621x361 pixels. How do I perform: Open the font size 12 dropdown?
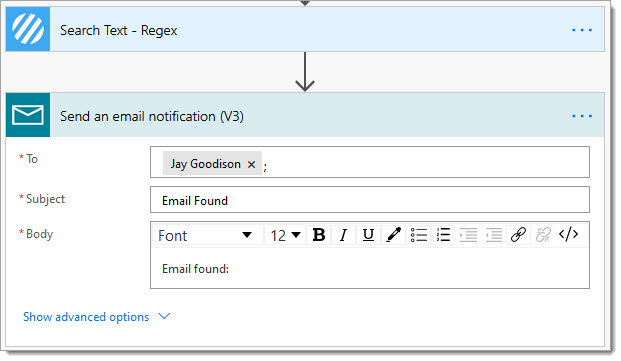tap(285, 236)
